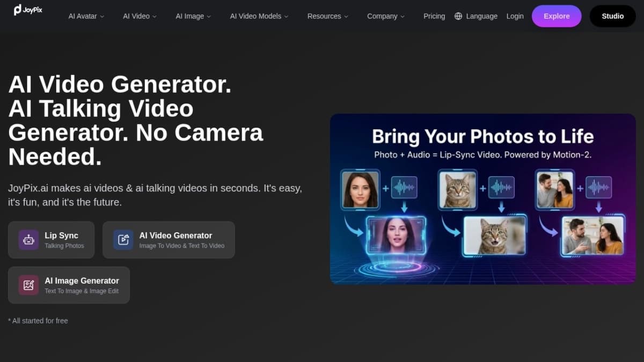
Task: Click the cat's audio waveform icon
Action: pyautogui.click(x=501, y=188)
